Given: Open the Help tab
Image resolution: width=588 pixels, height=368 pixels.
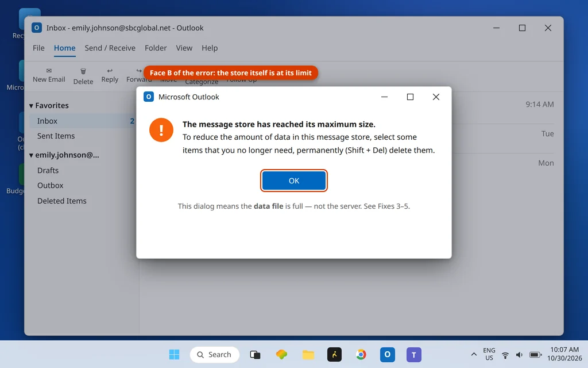Looking at the screenshot, I should click(210, 48).
